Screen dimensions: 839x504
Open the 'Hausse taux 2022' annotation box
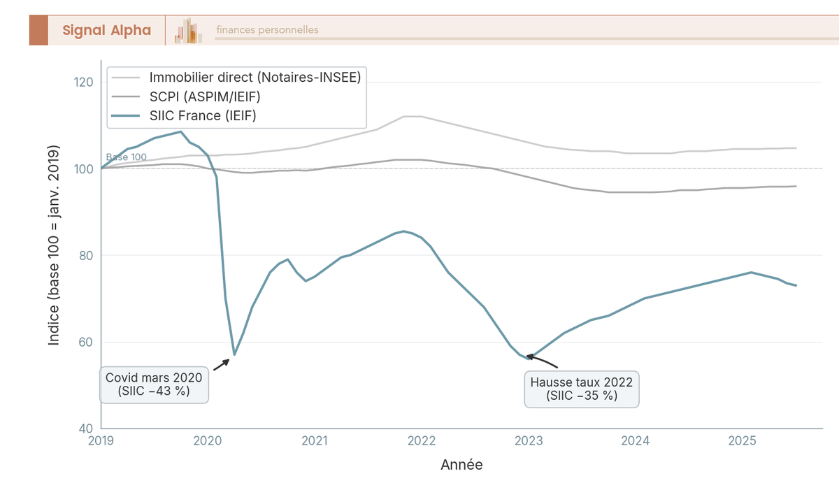click(x=582, y=389)
